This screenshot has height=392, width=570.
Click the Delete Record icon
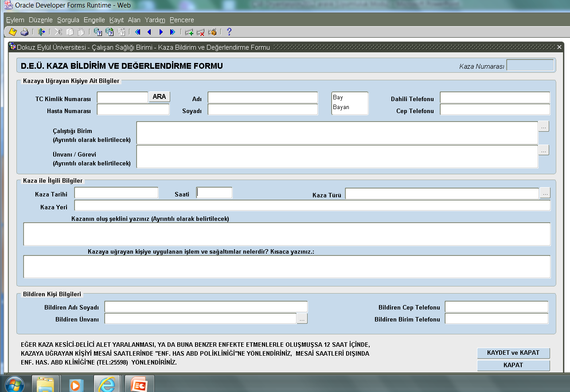[x=200, y=32]
